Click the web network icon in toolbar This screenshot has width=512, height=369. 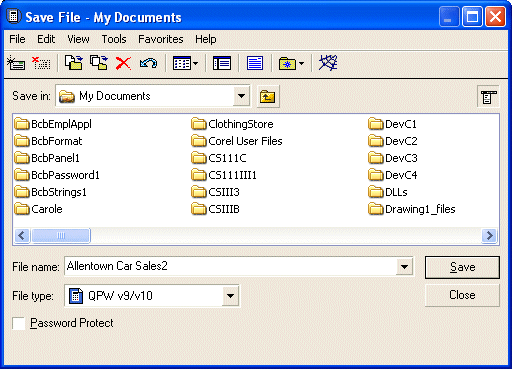click(328, 63)
